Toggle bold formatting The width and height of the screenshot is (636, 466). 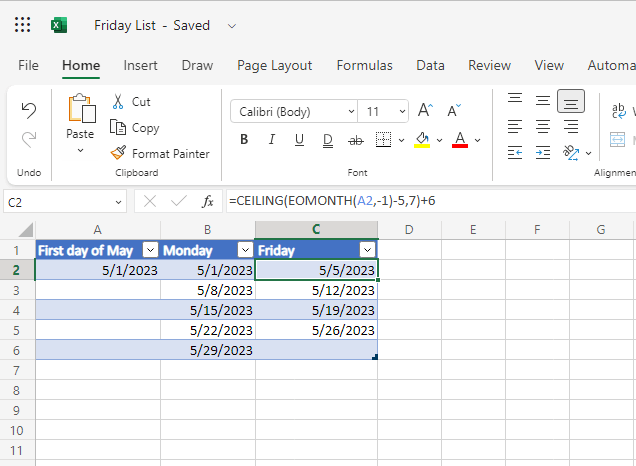244,140
